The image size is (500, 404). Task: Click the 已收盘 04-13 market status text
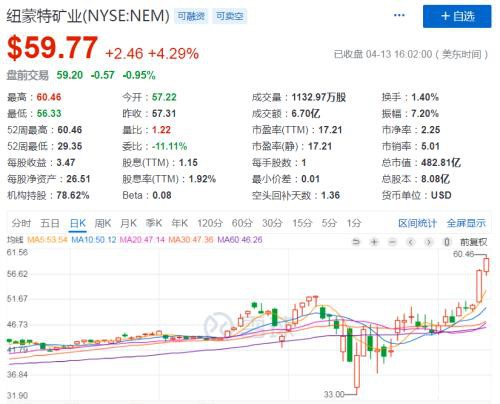[x=410, y=54]
